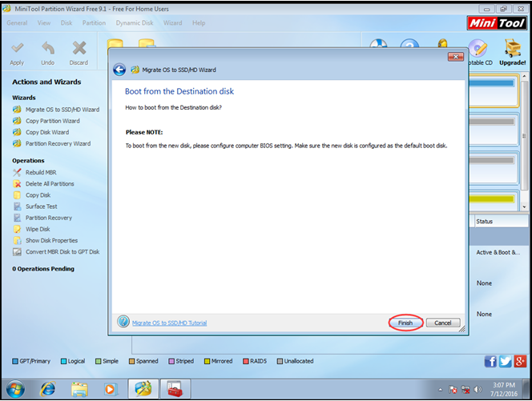Viewport: 532px width, 401px height.
Task: Click the Undo arrow icon
Action: 48,48
